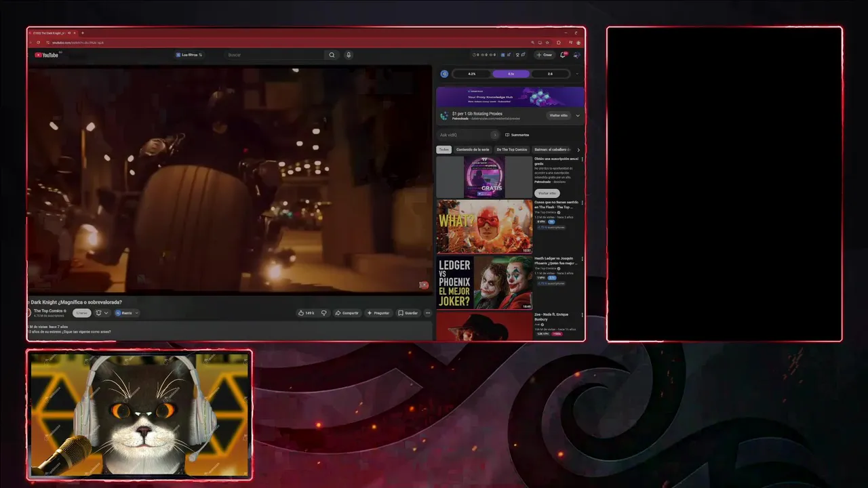This screenshot has height=488, width=868.
Task: Start voice search with the microphone icon
Action: pos(349,55)
